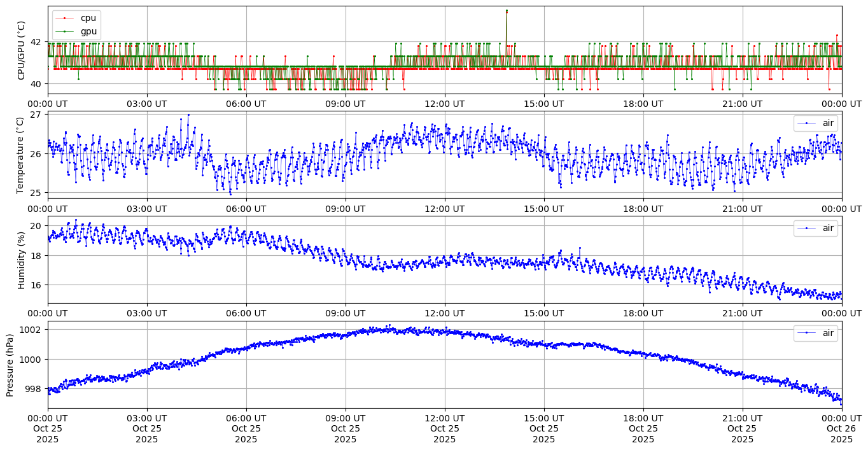The height and width of the screenshot is (450, 868).
Task: Click the 06:00 UT tick under the CPU/GPU plot
Action: coord(246,104)
